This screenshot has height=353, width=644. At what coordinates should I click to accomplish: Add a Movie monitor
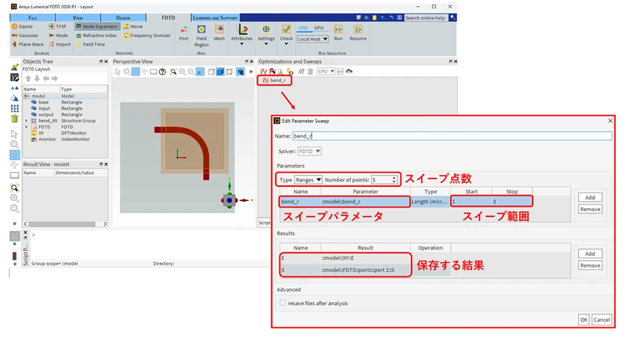[x=133, y=26]
